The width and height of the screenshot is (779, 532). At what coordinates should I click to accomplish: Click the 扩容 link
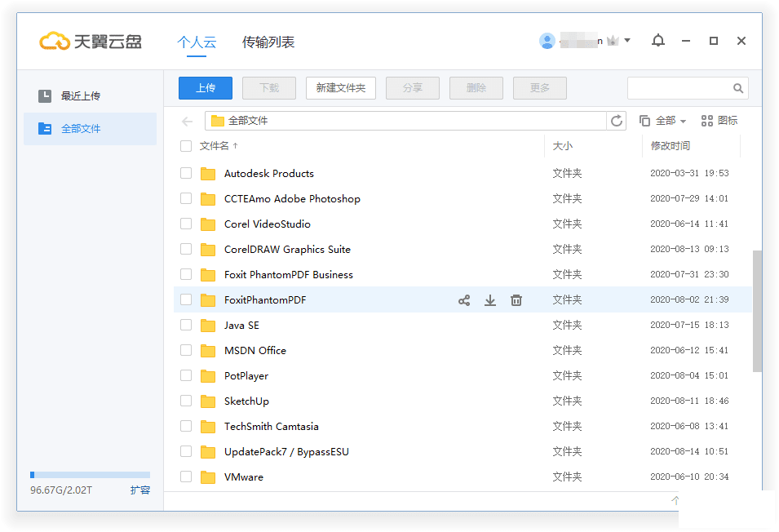point(140,490)
